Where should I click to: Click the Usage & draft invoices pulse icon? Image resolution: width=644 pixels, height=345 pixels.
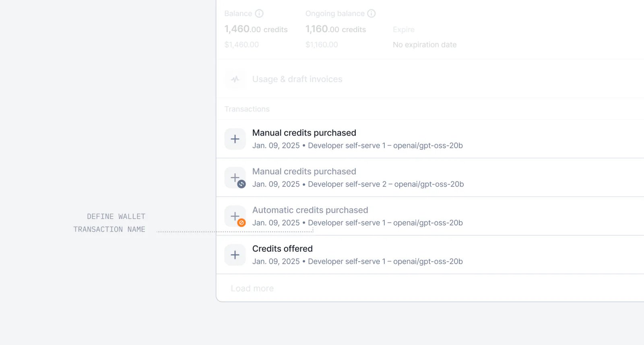point(235,79)
